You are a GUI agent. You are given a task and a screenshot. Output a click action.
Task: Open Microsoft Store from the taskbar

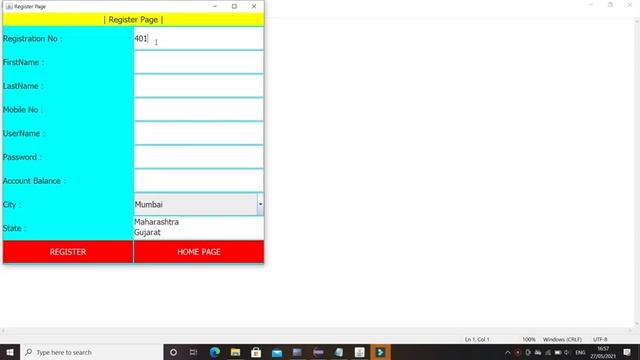click(x=256, y=352)
